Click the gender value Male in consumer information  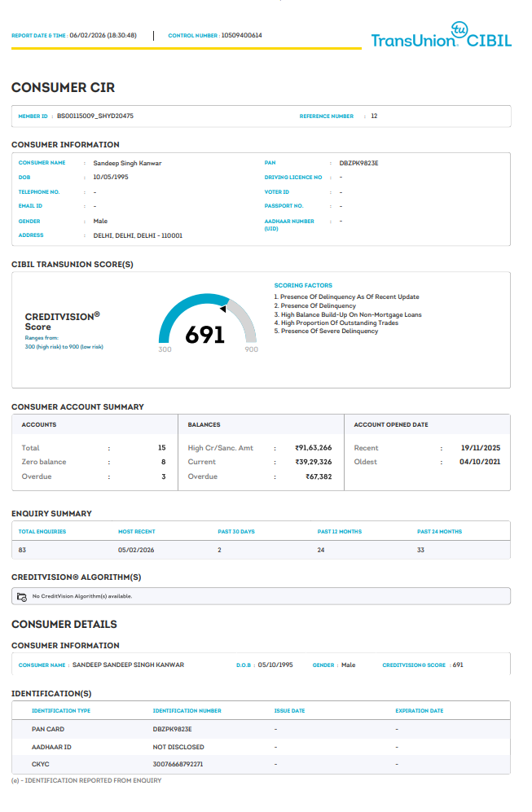[x=100, y=222]
